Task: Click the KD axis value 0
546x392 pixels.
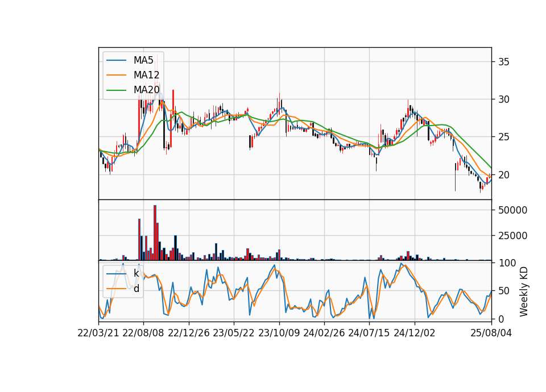Action: 501,319
